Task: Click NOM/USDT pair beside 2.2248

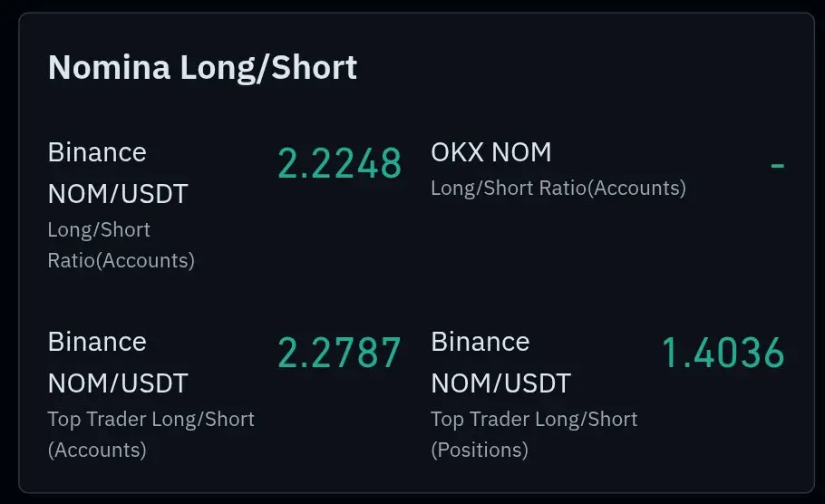Action: coord(118,194)
